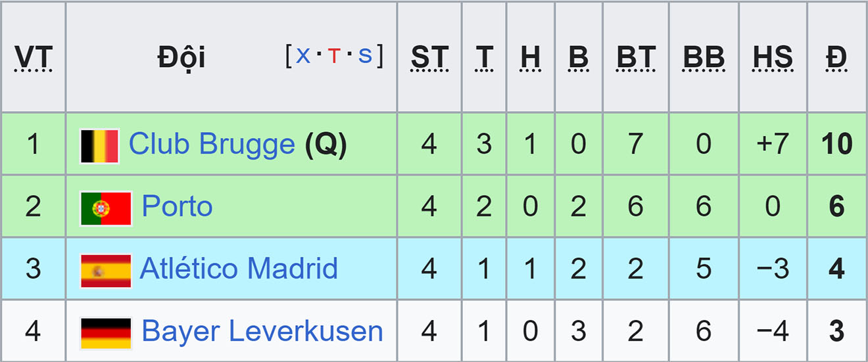This screenshot has width=868, height=362.
Task: Click the blue 'x' view template link
Action: [x=303, y=56]
